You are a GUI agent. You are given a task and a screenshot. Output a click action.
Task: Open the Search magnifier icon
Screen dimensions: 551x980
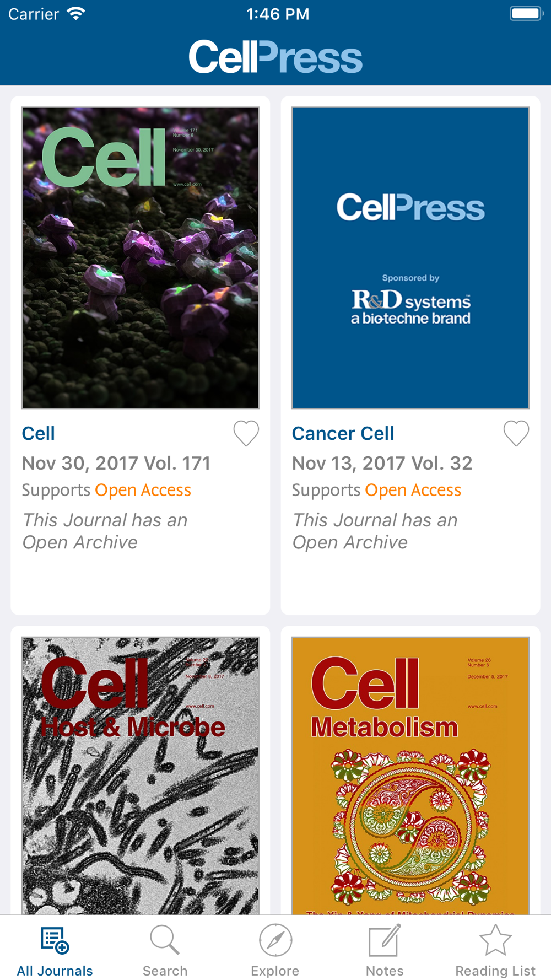[x=165, y=940]
